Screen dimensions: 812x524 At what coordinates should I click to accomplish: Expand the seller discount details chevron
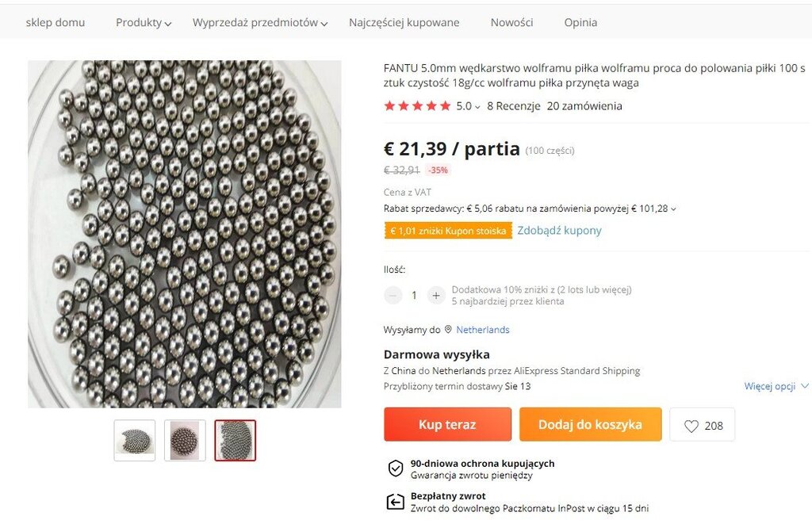[x=674, y=209]
